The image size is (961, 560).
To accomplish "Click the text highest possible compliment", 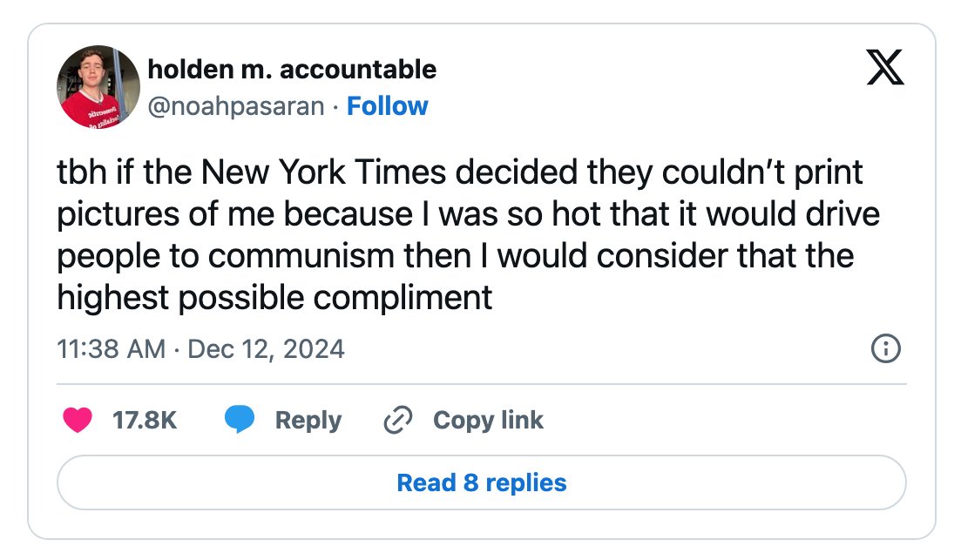I will click(274, 299).
